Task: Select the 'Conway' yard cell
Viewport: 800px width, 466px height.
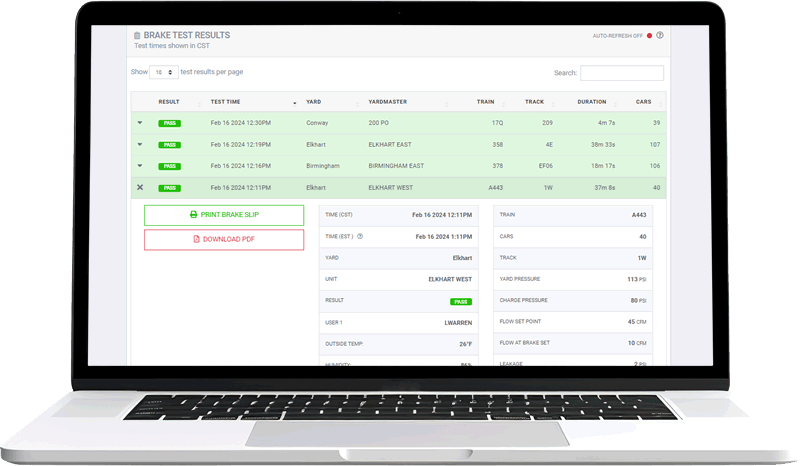Action: click(317, 123)
